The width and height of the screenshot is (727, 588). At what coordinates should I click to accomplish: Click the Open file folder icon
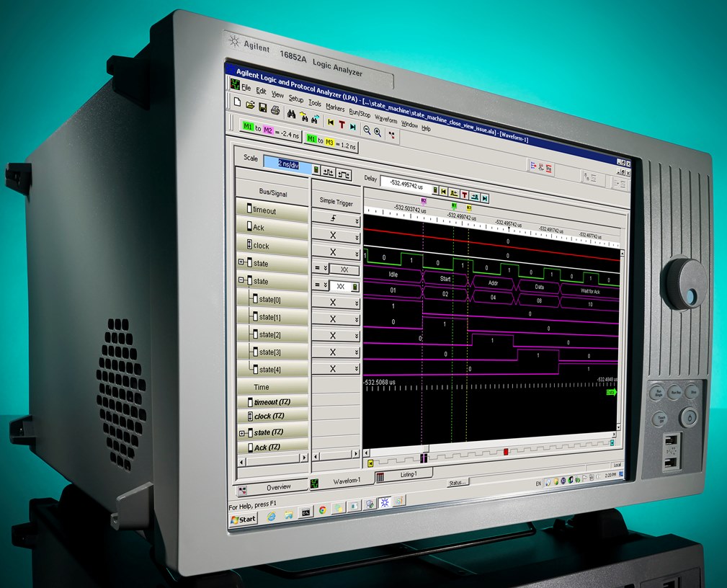pos(250,106)
